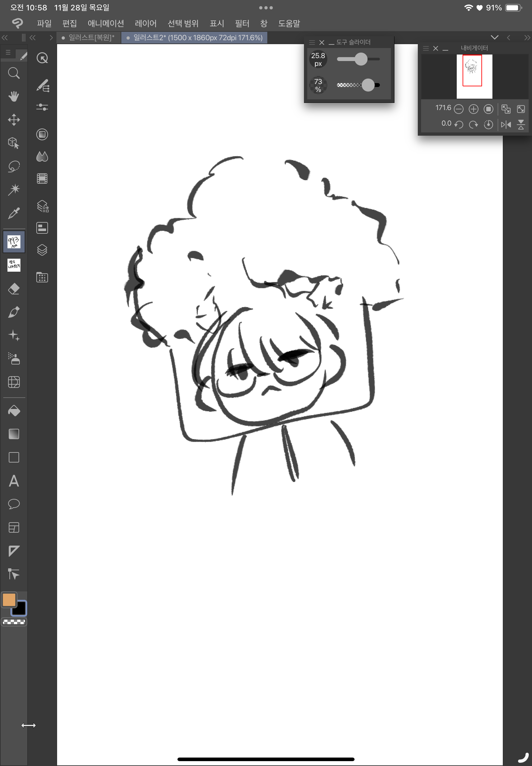Image resolution: width=532 pixels, height=766 pixels.
Task: Rotate canvas left in Navigator
Action: click(459, 124)
